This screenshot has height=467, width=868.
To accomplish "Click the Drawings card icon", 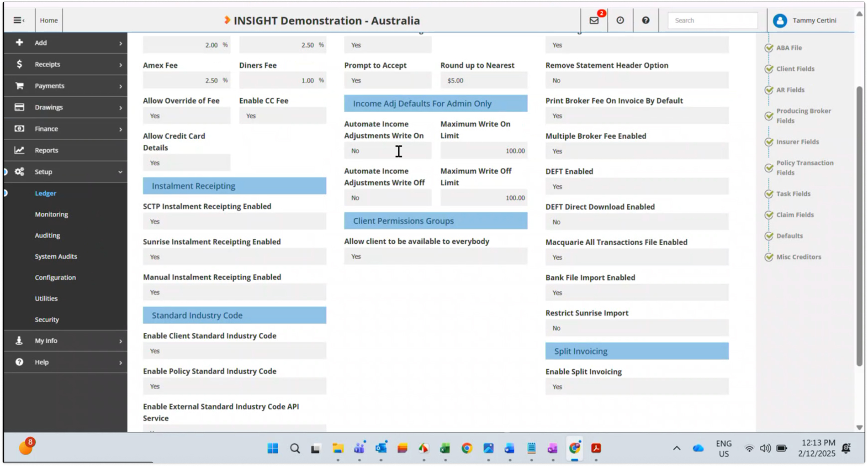I will [19, 107].
